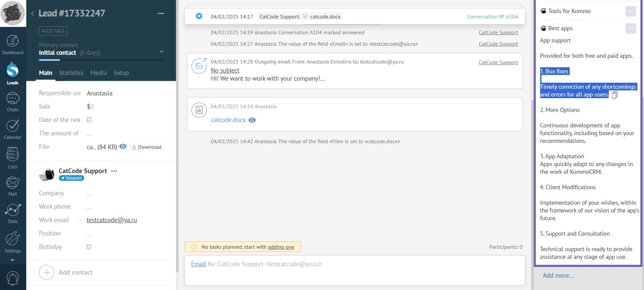The image size is (644, 290).
Task: Download the attached file
Action: coord(147,147)
